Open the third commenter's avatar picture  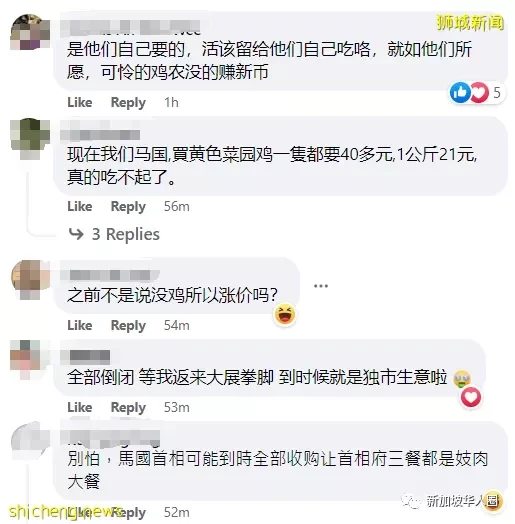coord(30,279)
